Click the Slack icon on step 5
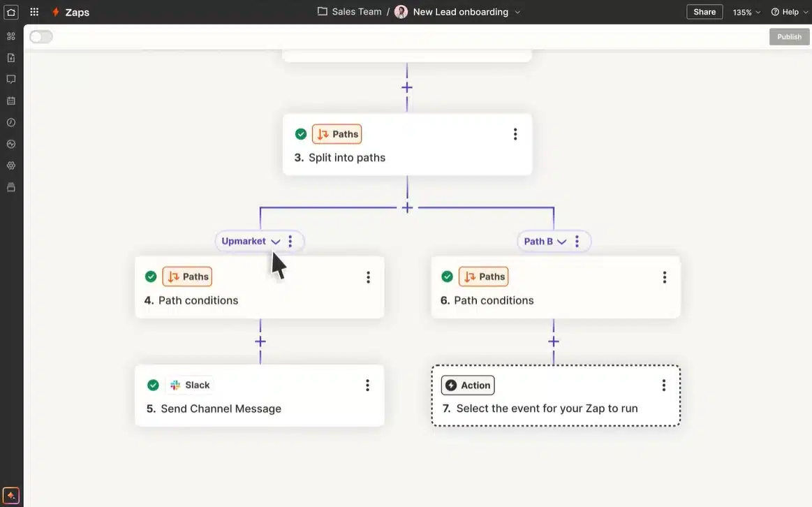 174,384
